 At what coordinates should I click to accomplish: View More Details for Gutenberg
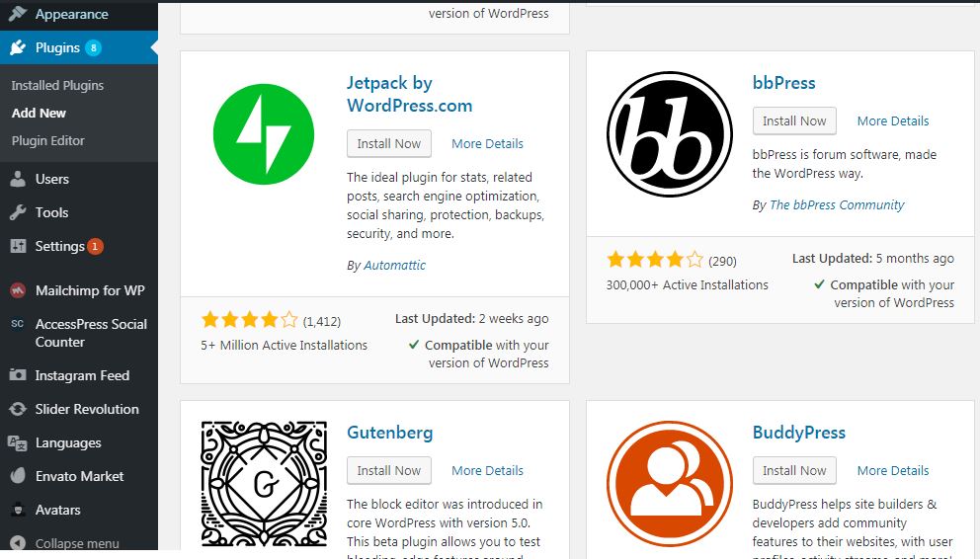tap(487, 471)
